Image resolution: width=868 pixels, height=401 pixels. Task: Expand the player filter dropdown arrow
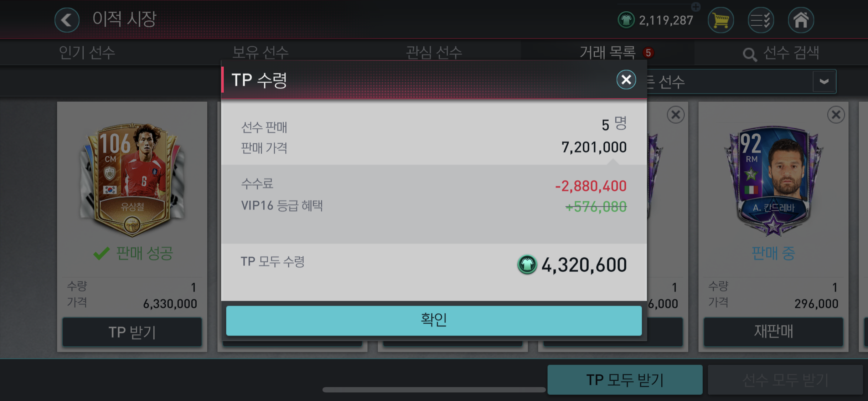(824, 81)
